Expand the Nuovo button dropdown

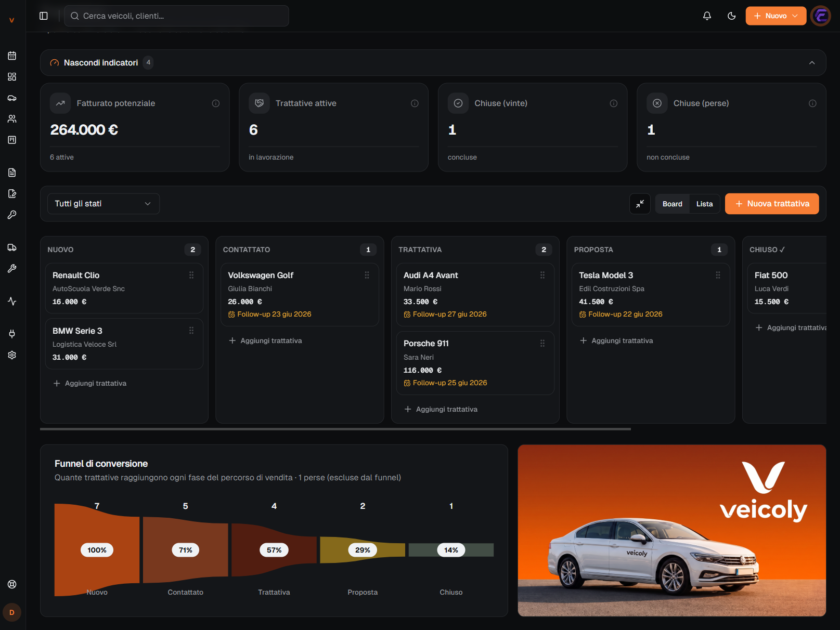click(x=795, y=16)
